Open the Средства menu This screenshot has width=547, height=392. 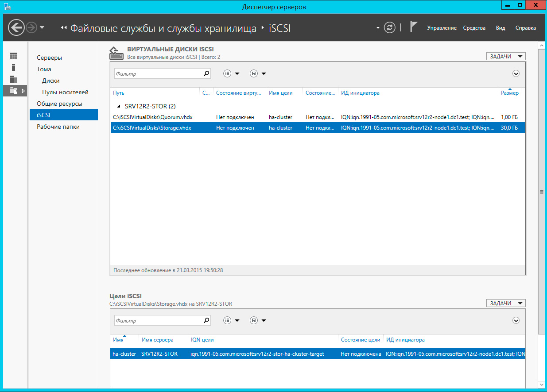coord(474,28)
